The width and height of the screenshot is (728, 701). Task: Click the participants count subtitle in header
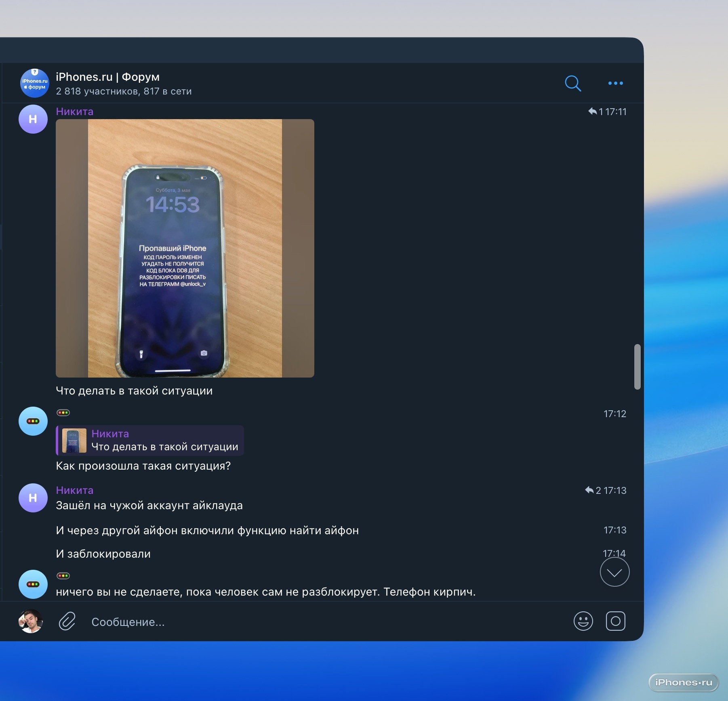124,91
